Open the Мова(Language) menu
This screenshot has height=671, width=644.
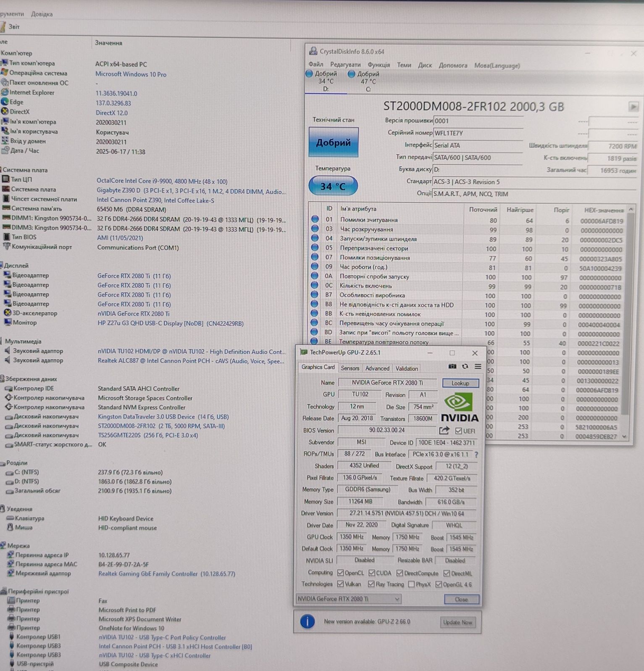[497, 66]
